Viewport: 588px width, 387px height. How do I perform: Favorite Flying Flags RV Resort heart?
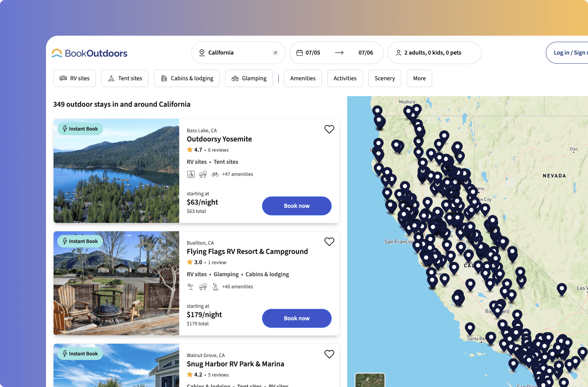tap(329, 242)
